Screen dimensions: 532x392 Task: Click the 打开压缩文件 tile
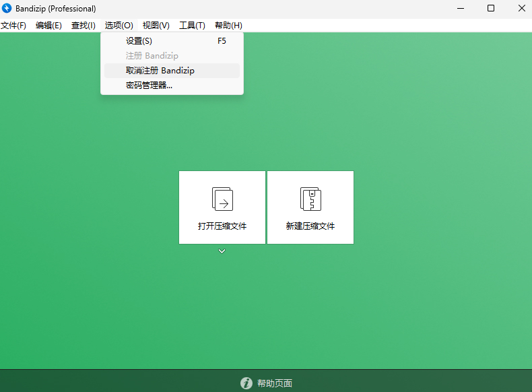(x=222, y=207)
